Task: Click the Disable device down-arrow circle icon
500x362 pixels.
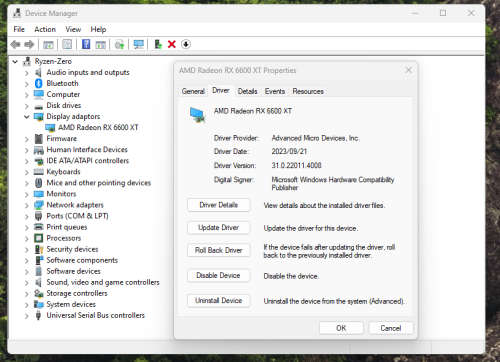Action: (186, 44)
